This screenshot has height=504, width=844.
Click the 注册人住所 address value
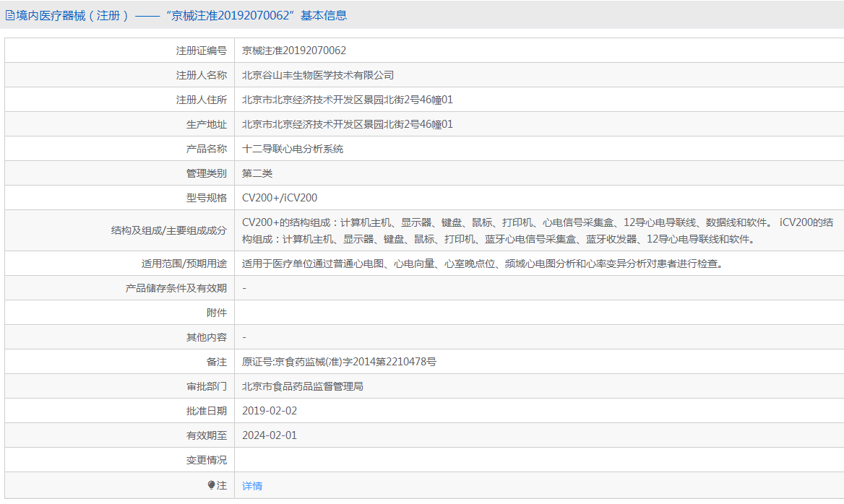tap(347, 100)
